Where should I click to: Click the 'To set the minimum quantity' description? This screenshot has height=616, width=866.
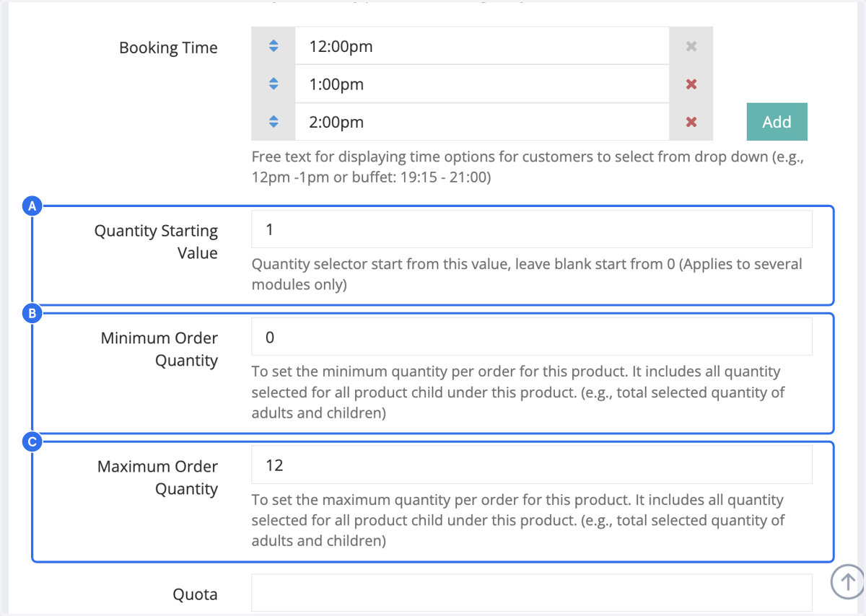point(518,392)
